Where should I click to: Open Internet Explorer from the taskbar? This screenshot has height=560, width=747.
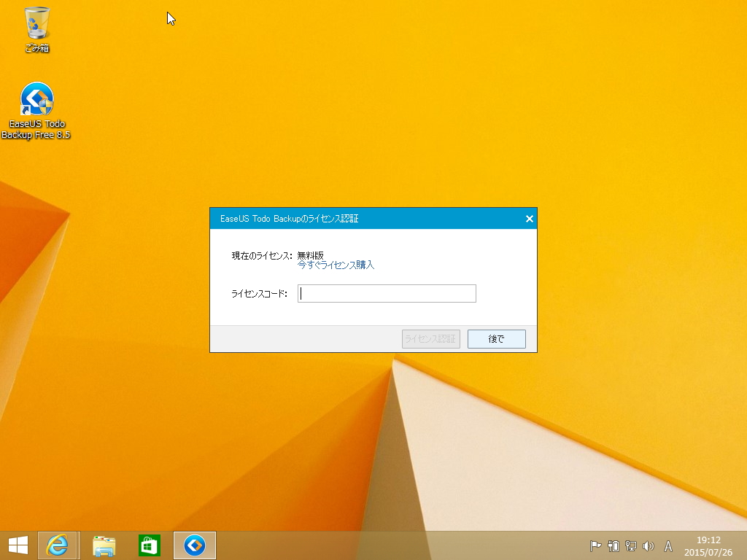point(58,545)
